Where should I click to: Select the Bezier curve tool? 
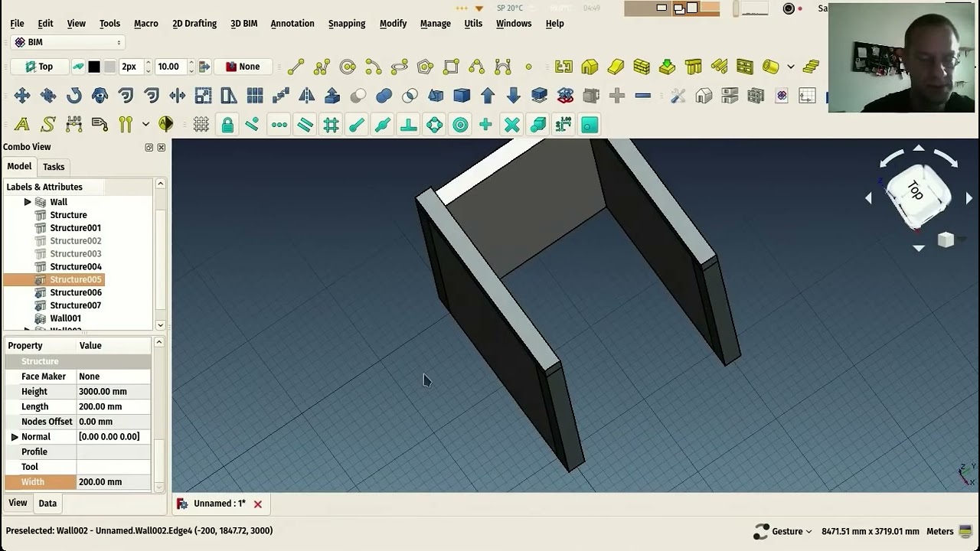click(503, 67)
